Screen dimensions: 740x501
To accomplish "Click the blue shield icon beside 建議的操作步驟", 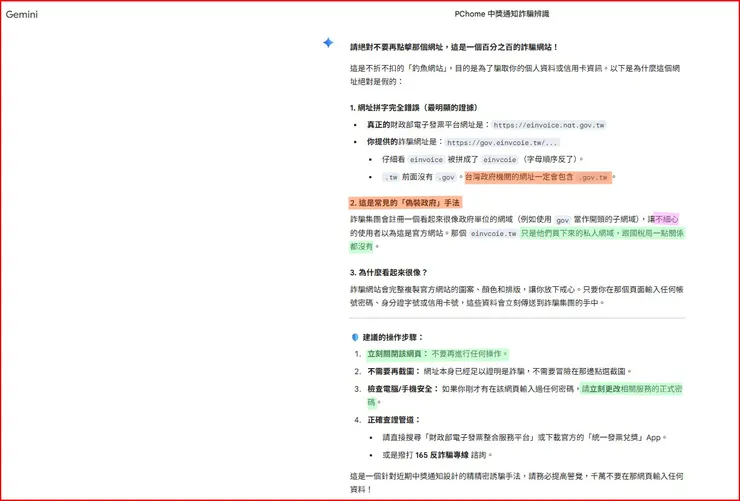I will (x=355, y=337).
